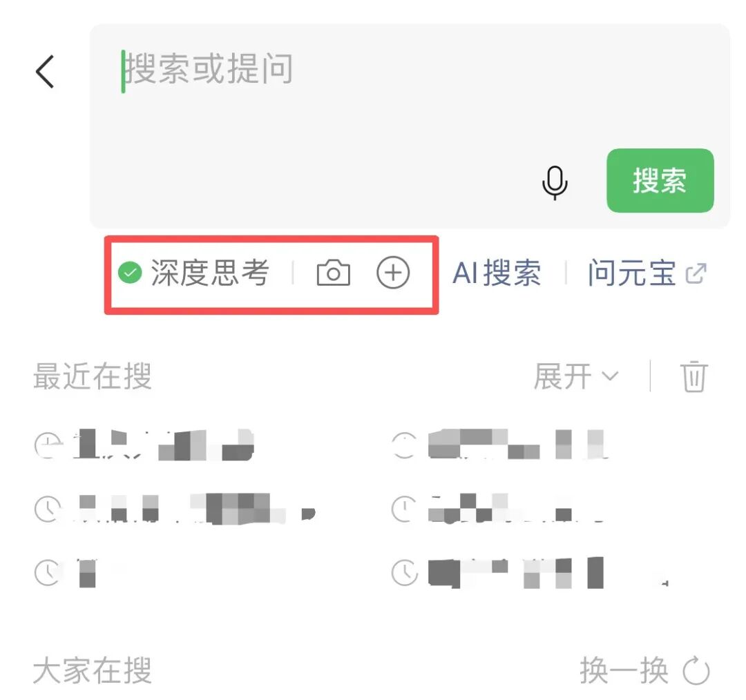Tap the circled plus add icon

393,273
